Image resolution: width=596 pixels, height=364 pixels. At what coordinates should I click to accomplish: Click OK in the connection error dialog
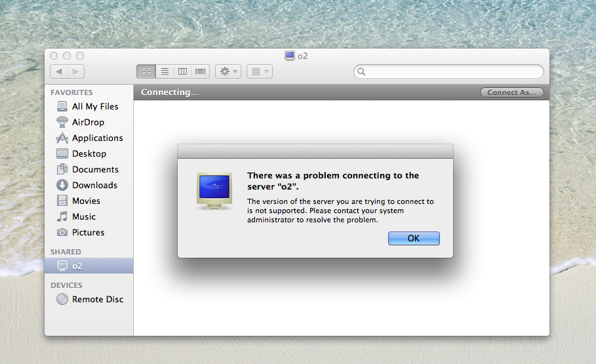[414, 239]
